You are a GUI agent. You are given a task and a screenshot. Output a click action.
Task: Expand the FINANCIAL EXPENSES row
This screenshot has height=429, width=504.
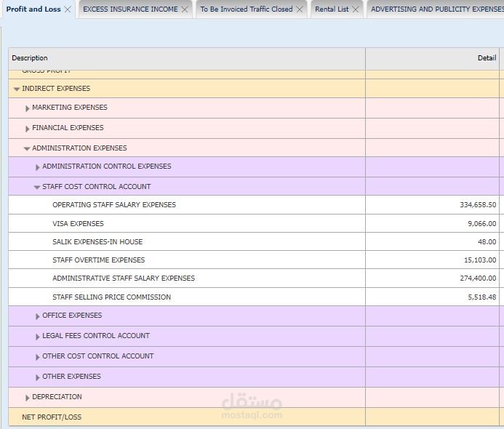click(x=28, y=129)
